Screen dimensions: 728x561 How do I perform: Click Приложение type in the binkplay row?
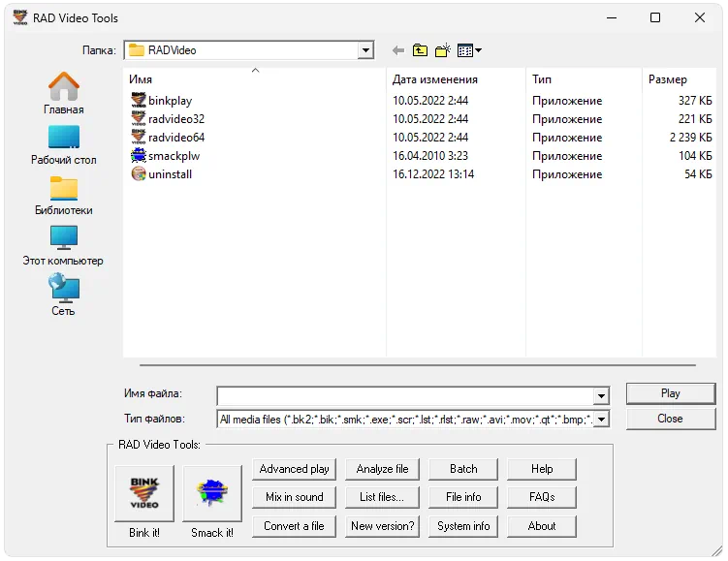[567, 101]
